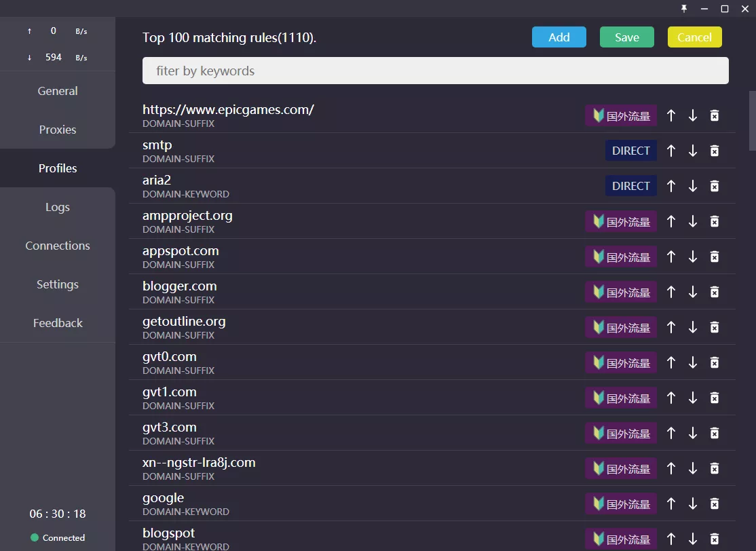This screenshot has height=551, width=756.
Task: Move the gvt1.com rule up
Action: coord(670,398)
